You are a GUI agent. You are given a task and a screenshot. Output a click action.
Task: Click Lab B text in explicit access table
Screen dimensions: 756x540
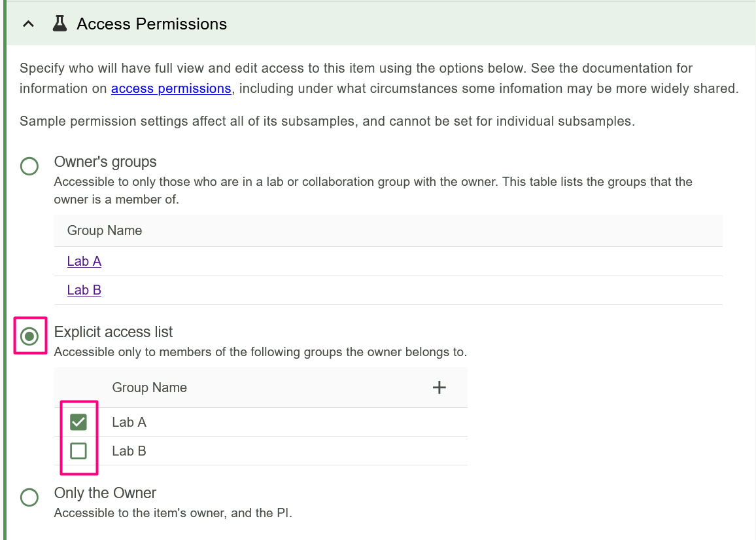[x=129, y=451]
